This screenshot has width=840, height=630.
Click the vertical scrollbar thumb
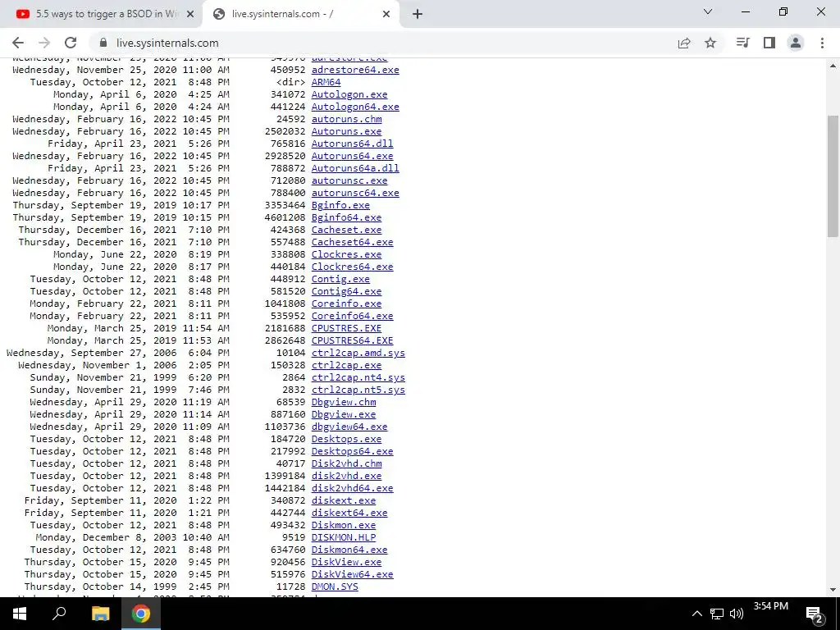click(x=833, y=176)
